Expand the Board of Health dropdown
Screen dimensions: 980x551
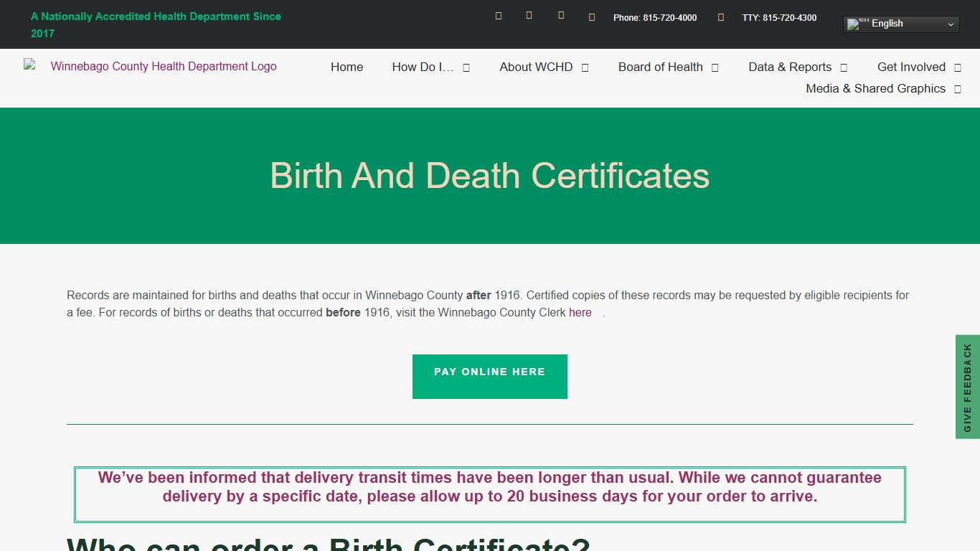(715, 67)
